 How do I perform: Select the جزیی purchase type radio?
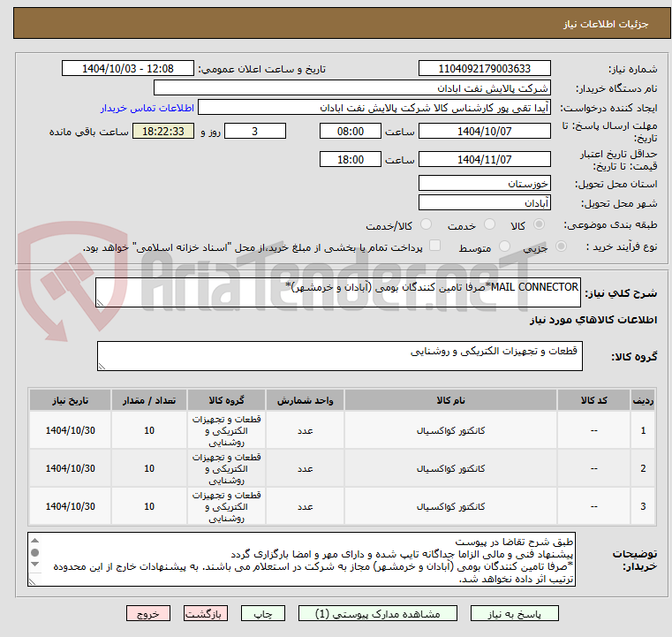coord(561,246)
